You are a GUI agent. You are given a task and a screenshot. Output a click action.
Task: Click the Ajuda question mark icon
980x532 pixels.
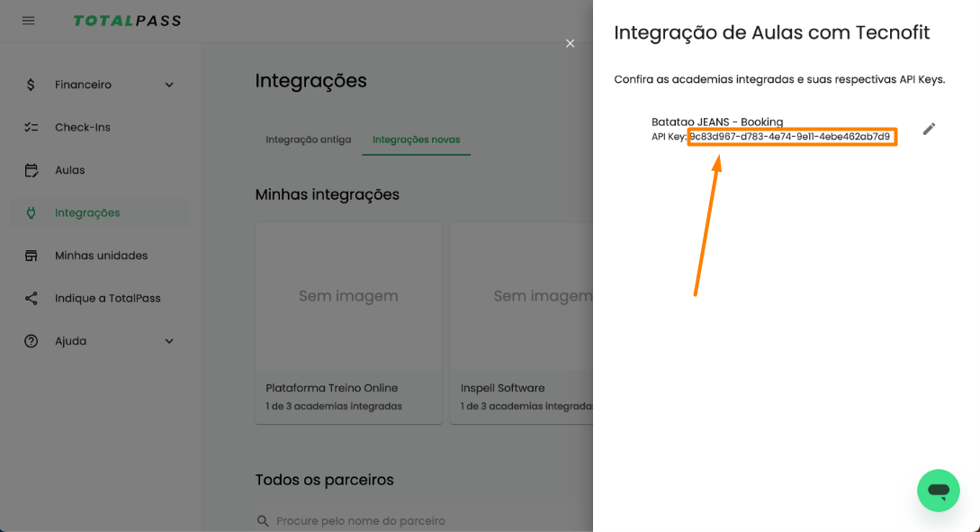31,340
